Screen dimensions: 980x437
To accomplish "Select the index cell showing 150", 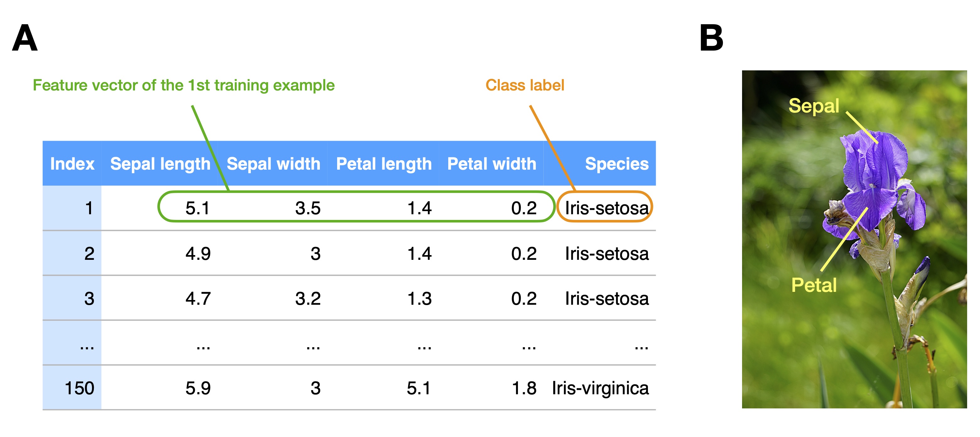I will pyautogui.click(x=79, y=388).
